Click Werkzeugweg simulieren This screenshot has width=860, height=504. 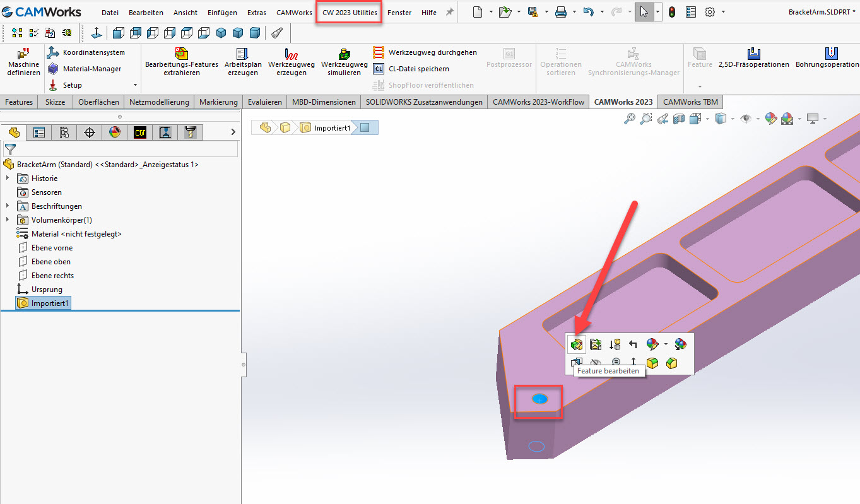pos(345,62)
